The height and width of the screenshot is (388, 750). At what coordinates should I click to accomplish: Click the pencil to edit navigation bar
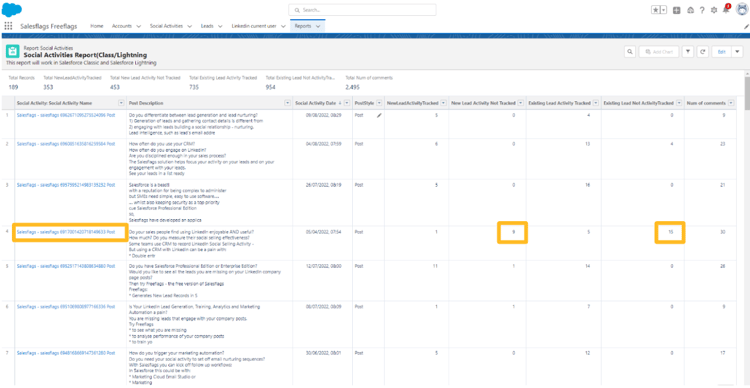[x=746, y=27]
